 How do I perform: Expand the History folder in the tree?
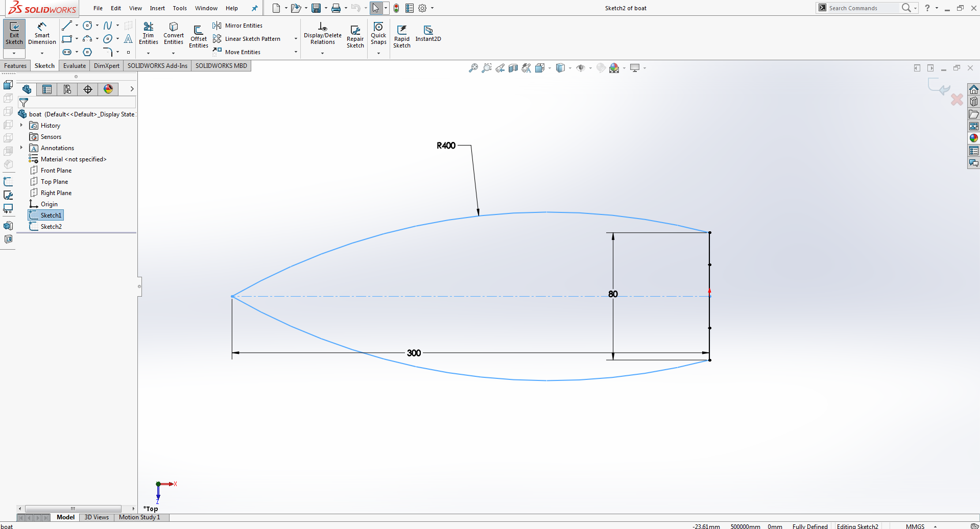21,125
